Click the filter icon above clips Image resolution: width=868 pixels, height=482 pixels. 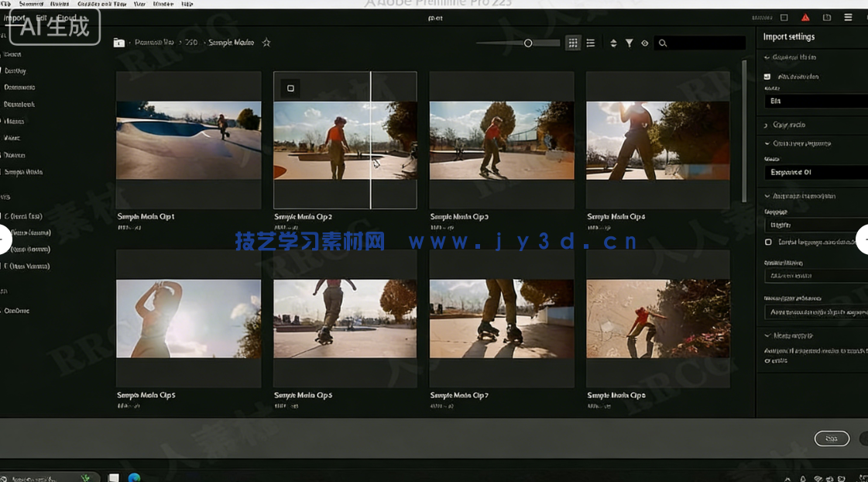pyautogui.click(x=630, y=43)
